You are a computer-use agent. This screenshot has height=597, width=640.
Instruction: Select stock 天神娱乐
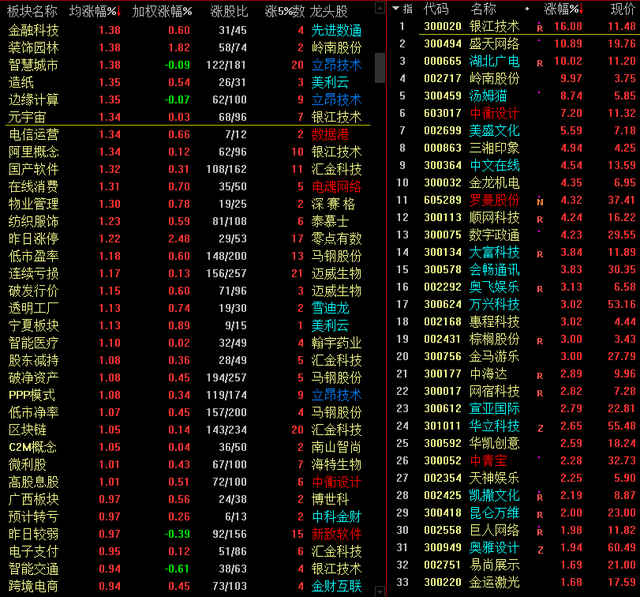494,478
